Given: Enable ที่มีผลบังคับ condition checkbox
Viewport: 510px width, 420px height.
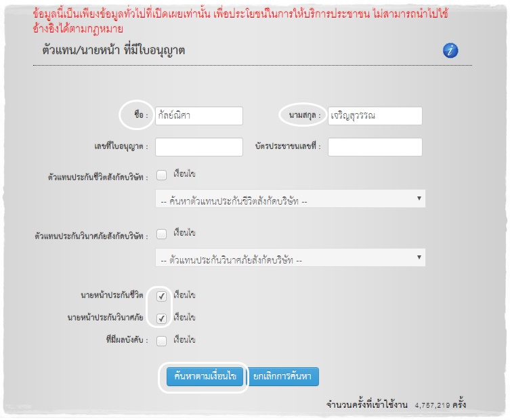Looking at the screenshot, I should tap(162, 341).
